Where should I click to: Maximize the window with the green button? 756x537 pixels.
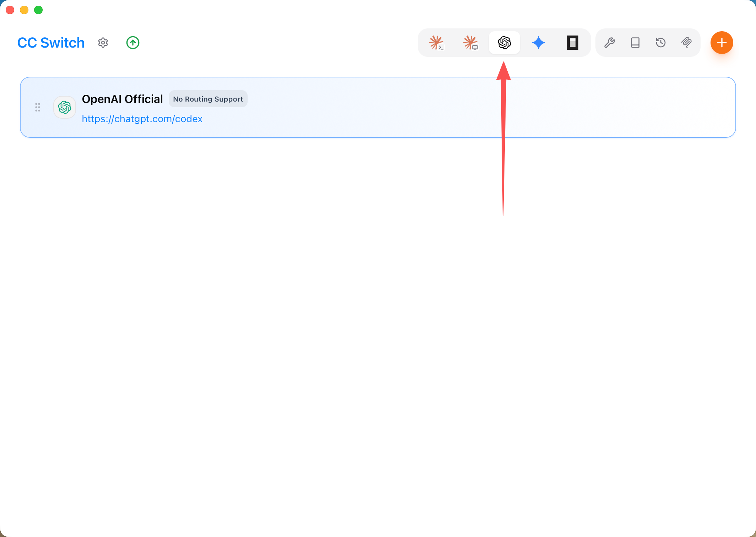[38, 10]
